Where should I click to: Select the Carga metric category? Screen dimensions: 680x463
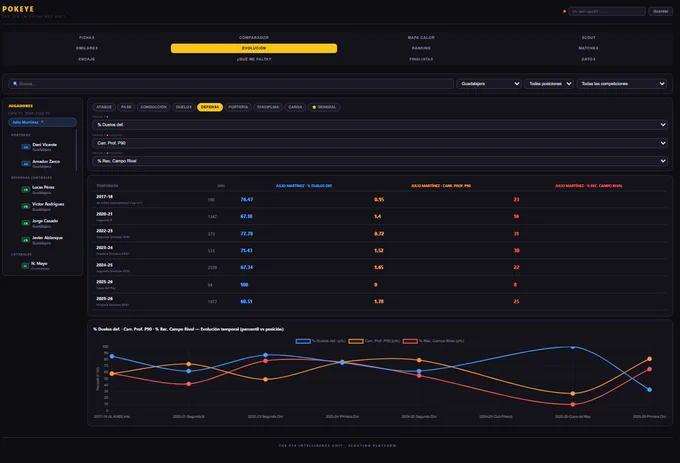[x=295, y=107]
